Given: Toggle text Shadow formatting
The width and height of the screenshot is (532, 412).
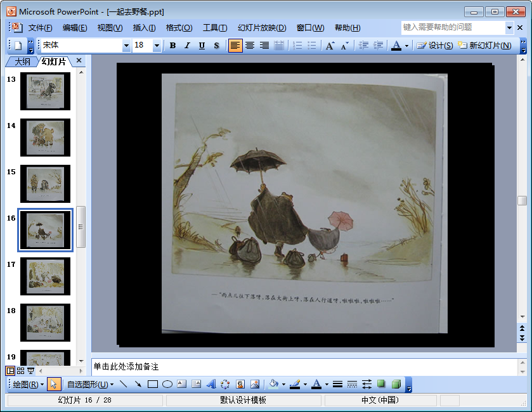Looking at the screenshot, I should coord(216,46).
